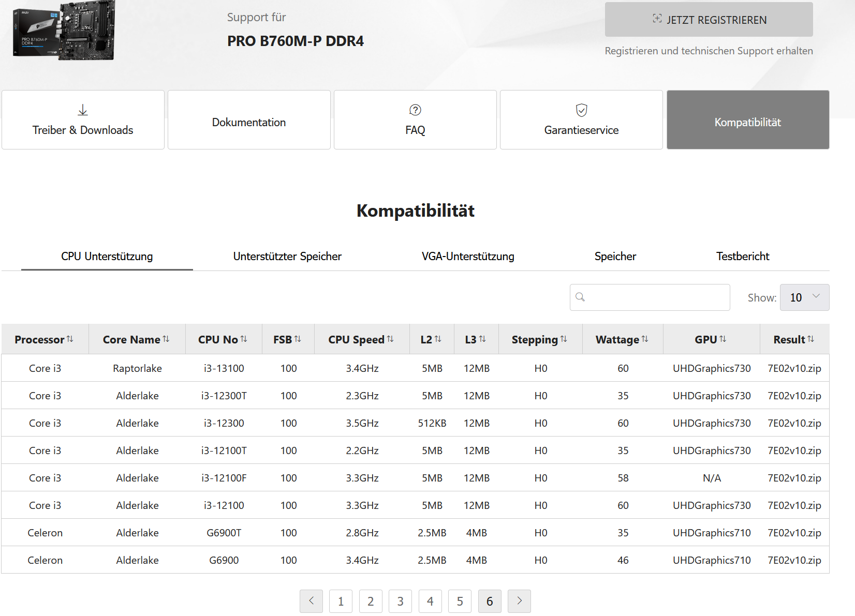
Task: Open the Garantieservice section
Action: (x=581, y=120)
